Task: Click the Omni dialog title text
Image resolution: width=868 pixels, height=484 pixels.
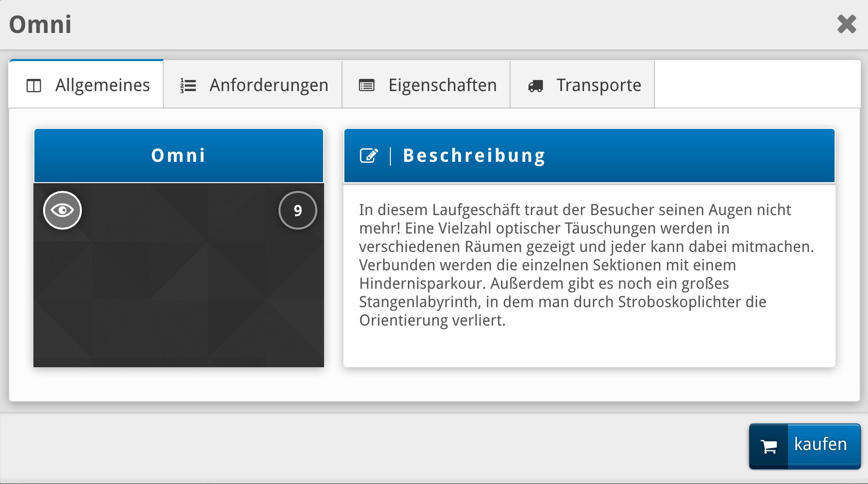Action: (41, 25)
